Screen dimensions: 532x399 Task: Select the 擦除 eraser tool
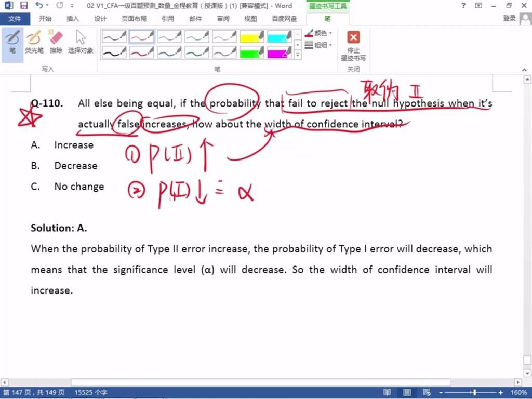(x=56, y=43)
